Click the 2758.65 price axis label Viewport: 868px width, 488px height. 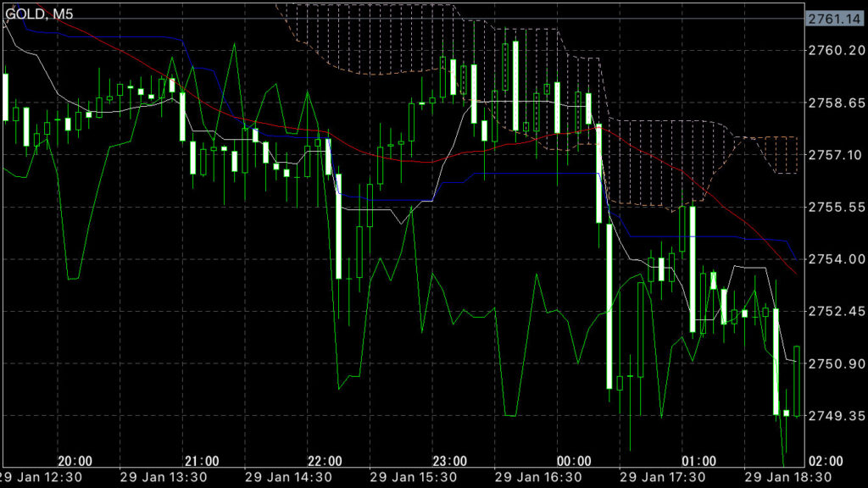point(834,103)
